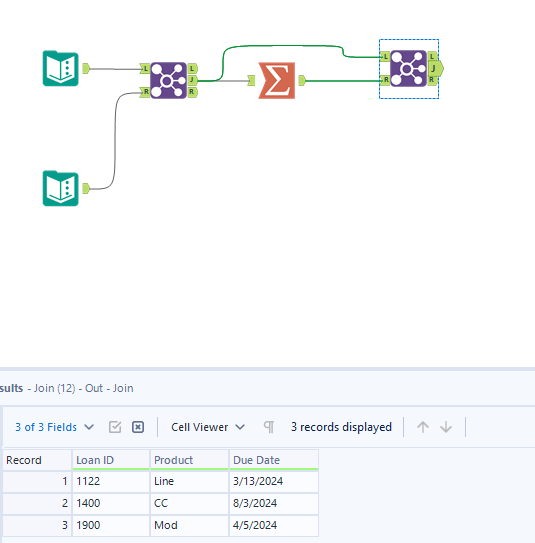Click R output anchor of first Join
Image resolution: width=535 pixels, height=543 pixels.
[x=193, y=92]
